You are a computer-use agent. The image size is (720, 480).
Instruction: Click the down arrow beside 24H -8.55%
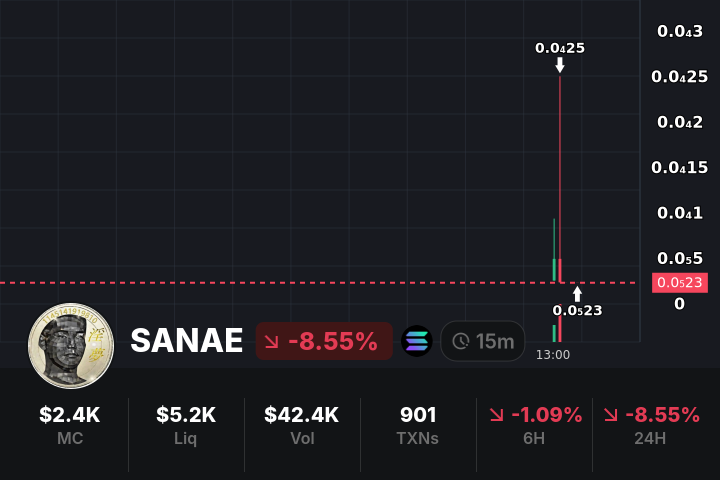(x=608, y=415)
